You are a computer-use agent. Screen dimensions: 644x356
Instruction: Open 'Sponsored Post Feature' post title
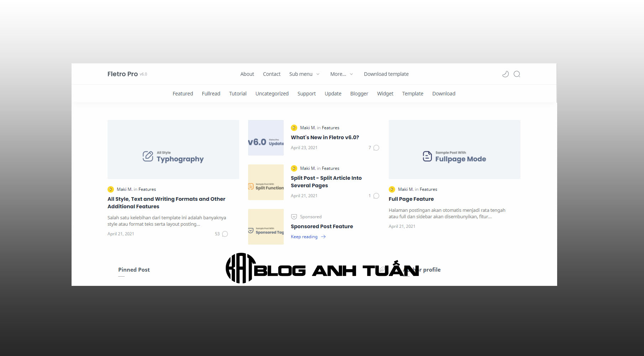click(322, 226)
